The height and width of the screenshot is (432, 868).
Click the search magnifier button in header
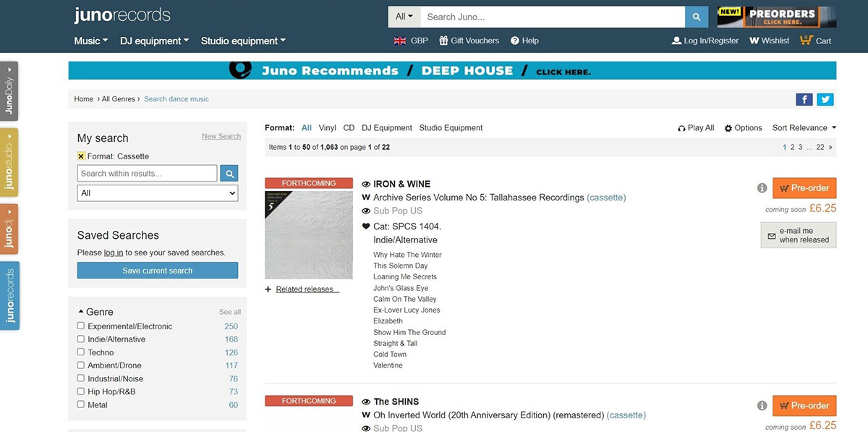tap(696, 17)
